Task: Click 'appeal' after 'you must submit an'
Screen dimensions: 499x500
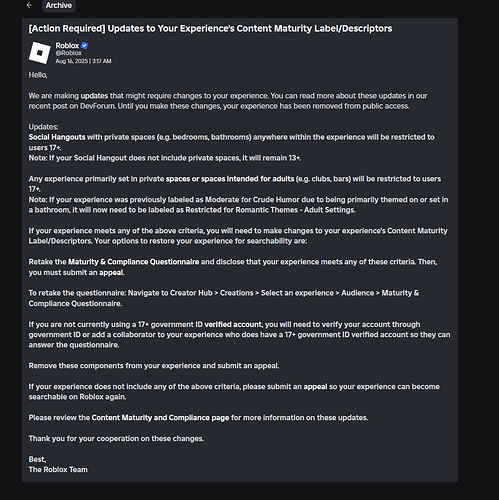Action: (x=111, y=273)
